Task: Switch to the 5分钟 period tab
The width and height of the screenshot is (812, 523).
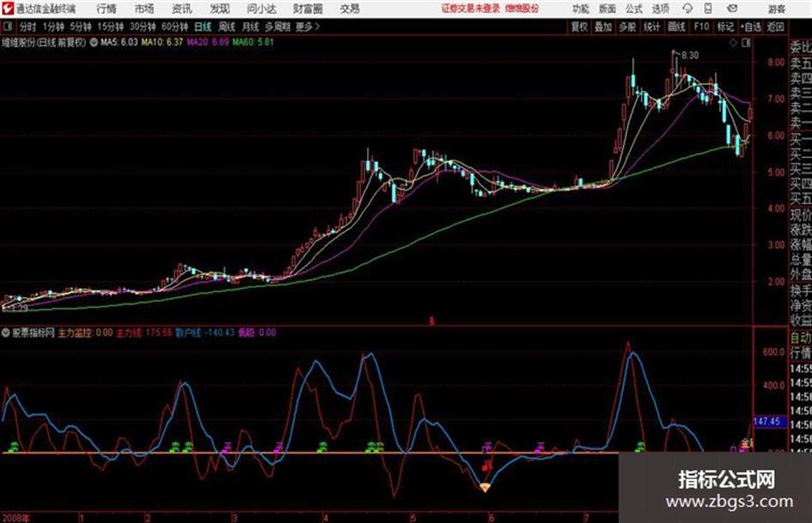Action: (x=81, y=27)
